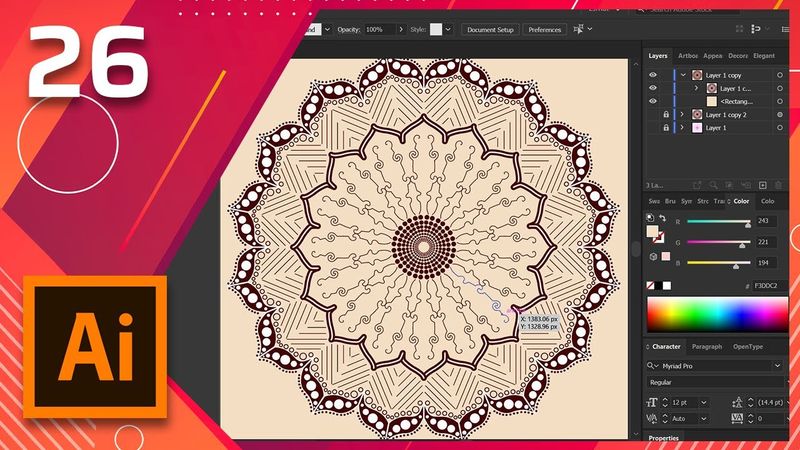Click the None color swatch

coord(651,285)
